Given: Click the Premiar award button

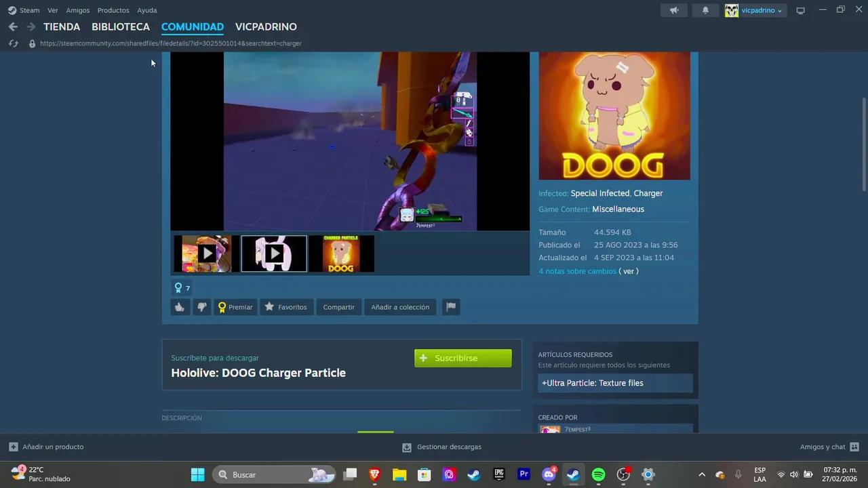Looking at the screenshot, I should [235, 307].
